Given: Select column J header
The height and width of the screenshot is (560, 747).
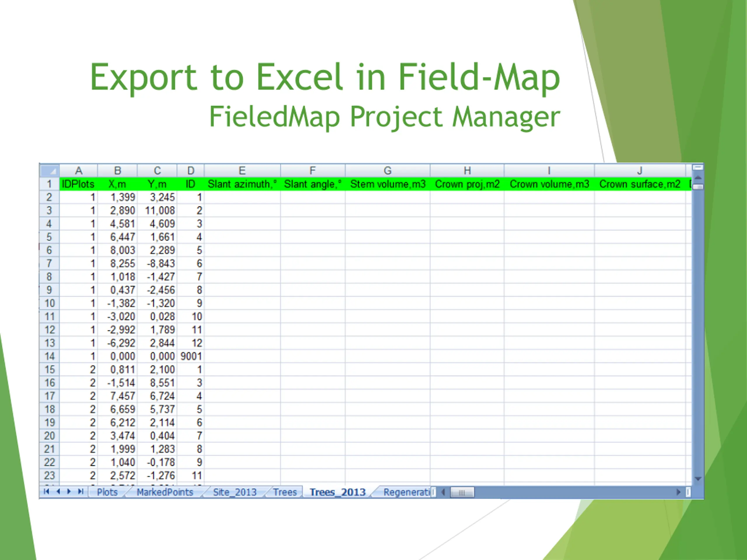Looking at the screenshot, I should (640, 170).
